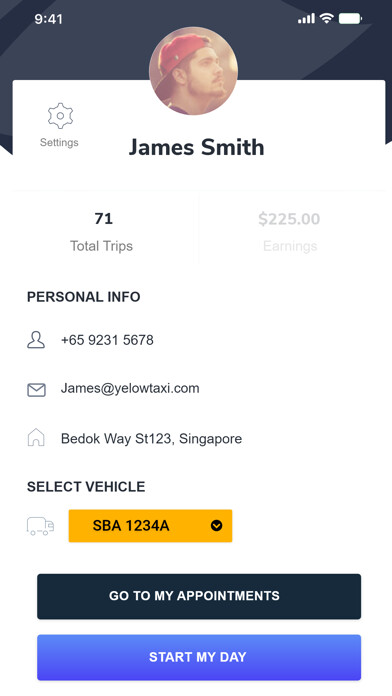Tap the Wi-Fi status icon
Viewport: 392px width, 696px height.
pos(327,18)
